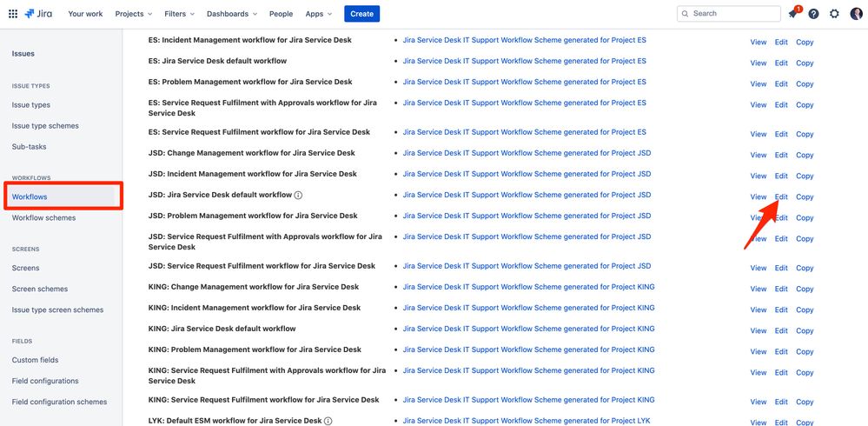Expand the Apps dropdown menu

point(319,14)
